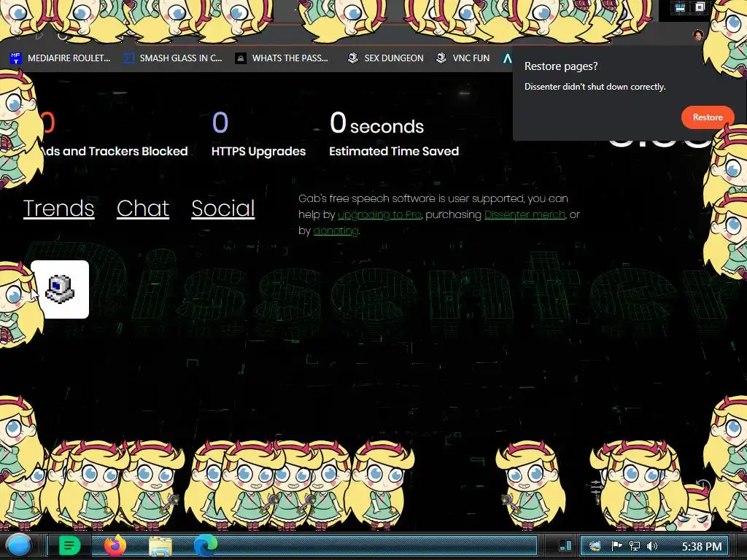Click the window switcher icon near tray
This screenshot has height=560, width=747.
point(565,545)
